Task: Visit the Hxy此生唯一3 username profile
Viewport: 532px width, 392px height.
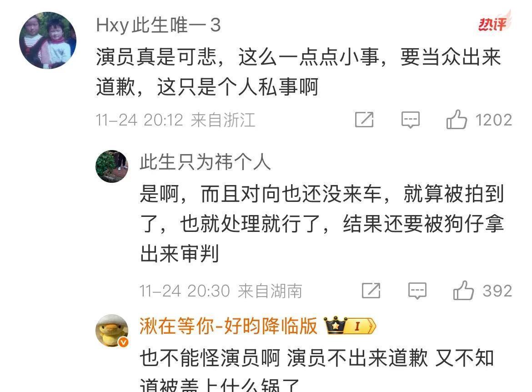Action: [158, 25]
